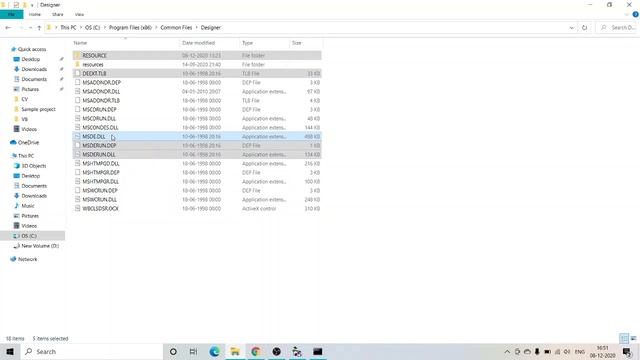This screenshot has width=640, height=360.
Task: Open File Explorer taskbar icon
Action: [235, 351]
